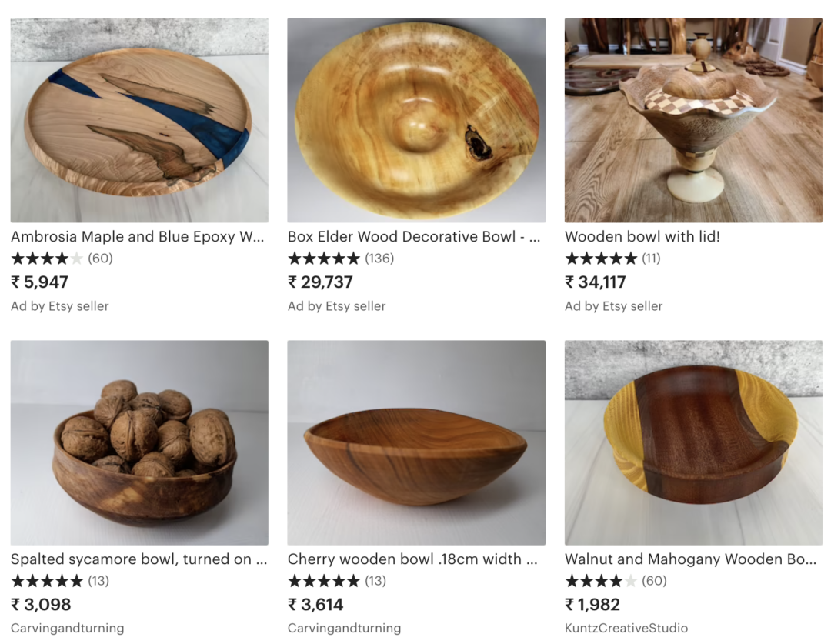This screenshot has height=644, width=831.
Task: Open the Walnut and Mahogany Wooden Bowl listing
Action: tap(692, 559)
